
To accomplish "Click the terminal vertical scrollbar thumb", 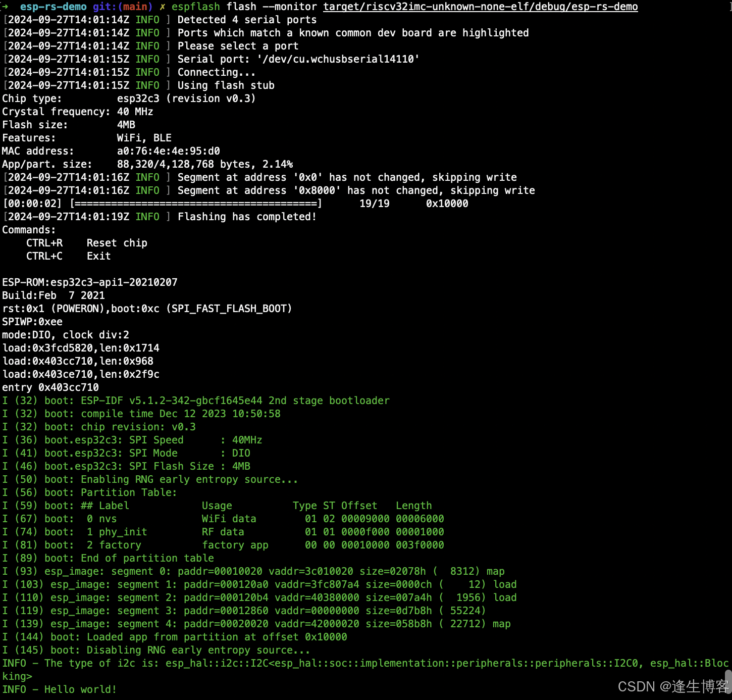I will pyautogui.click(x=728, y=682).
